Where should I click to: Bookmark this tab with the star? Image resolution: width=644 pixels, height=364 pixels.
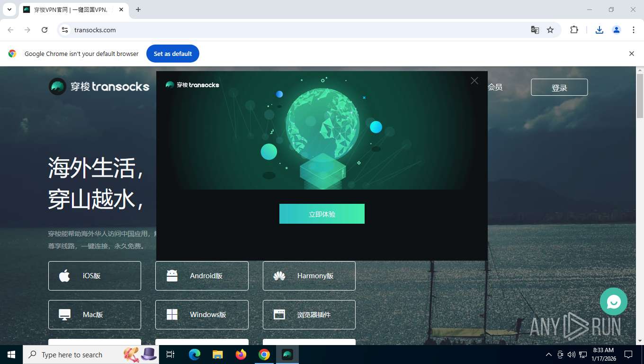pos(550,30)
